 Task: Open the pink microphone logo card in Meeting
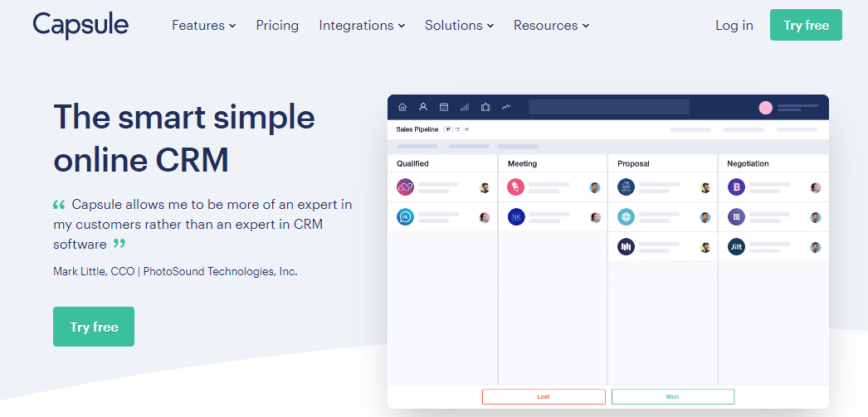[516, 187]
